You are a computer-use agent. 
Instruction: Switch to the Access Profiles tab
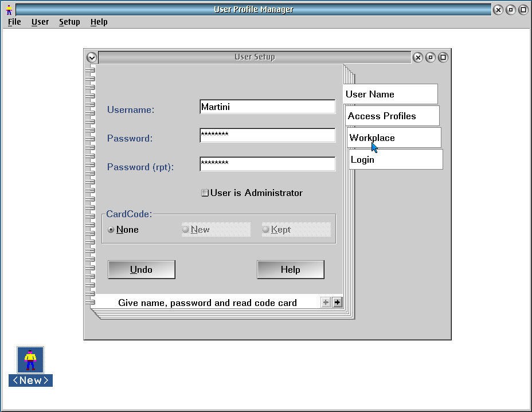tap(393, 116)
